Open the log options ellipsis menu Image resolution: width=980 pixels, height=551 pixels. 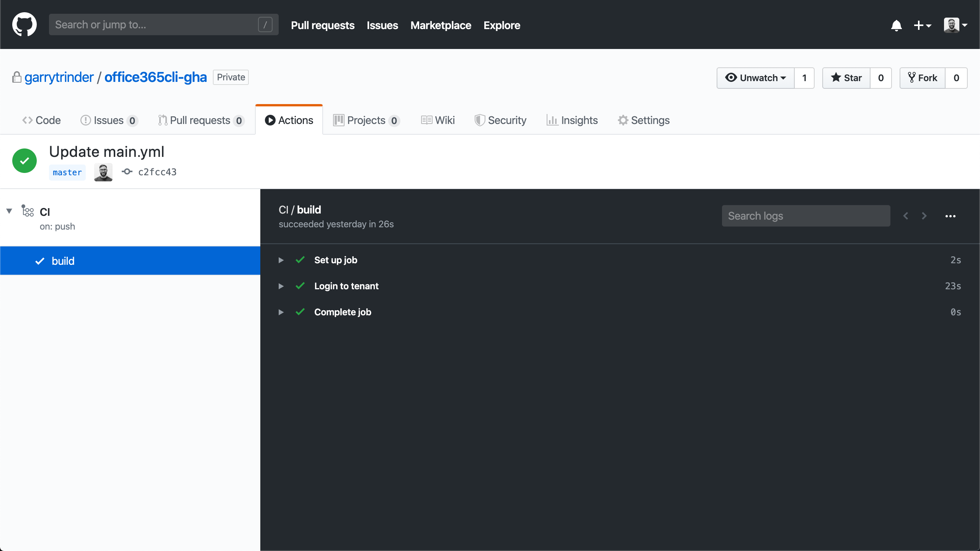(x=950, y=216)
